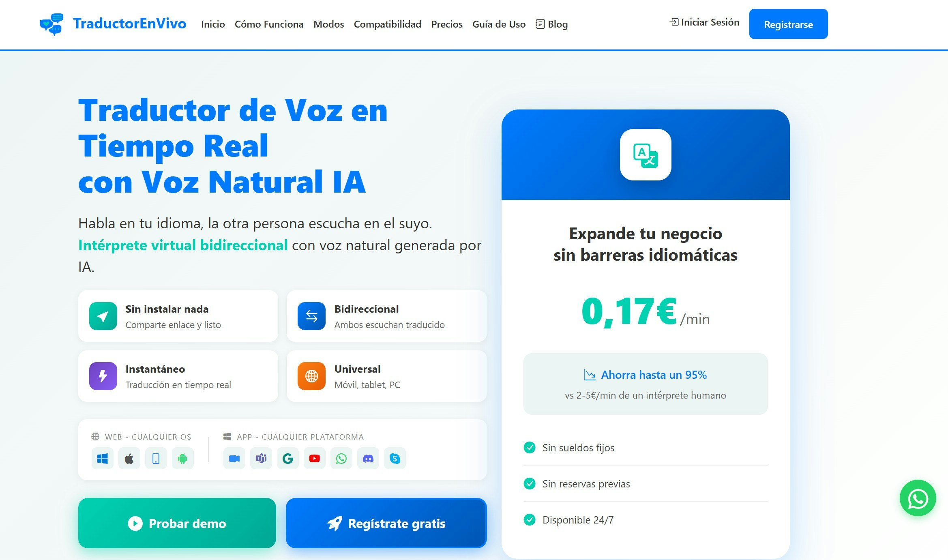Click the Android OS icon
Viewport: 948px width, 560px height.
182,458
